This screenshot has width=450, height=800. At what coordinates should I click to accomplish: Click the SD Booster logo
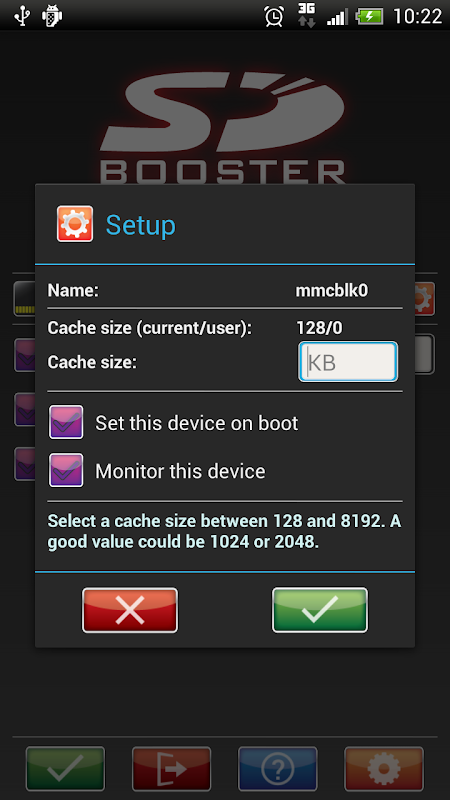(223, 128)
